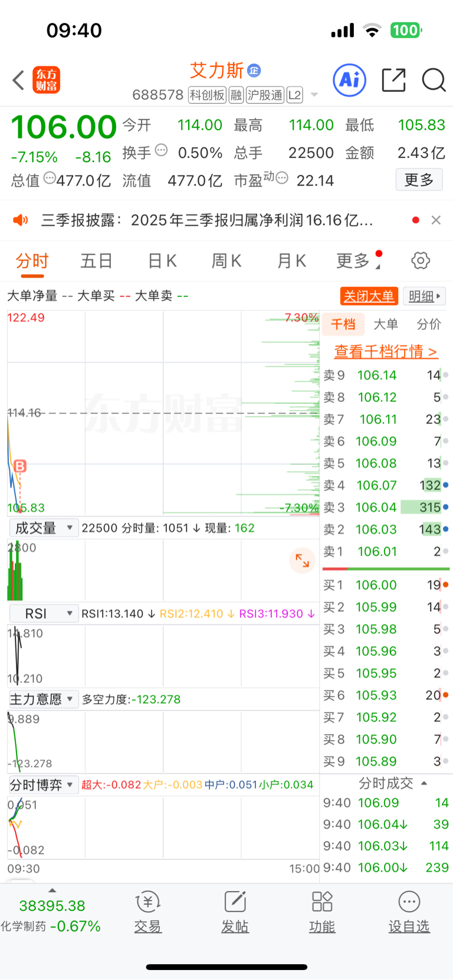Open info icon next to 市盈
Screen dimensions: 453x980
pyautogui.click(x=282, y=177)
